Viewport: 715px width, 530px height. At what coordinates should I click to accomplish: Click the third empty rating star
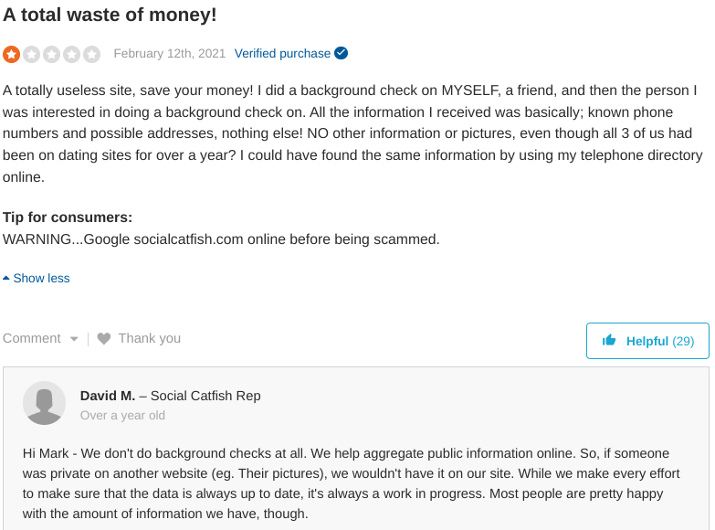pyautogui.click(x=52, y=54)
